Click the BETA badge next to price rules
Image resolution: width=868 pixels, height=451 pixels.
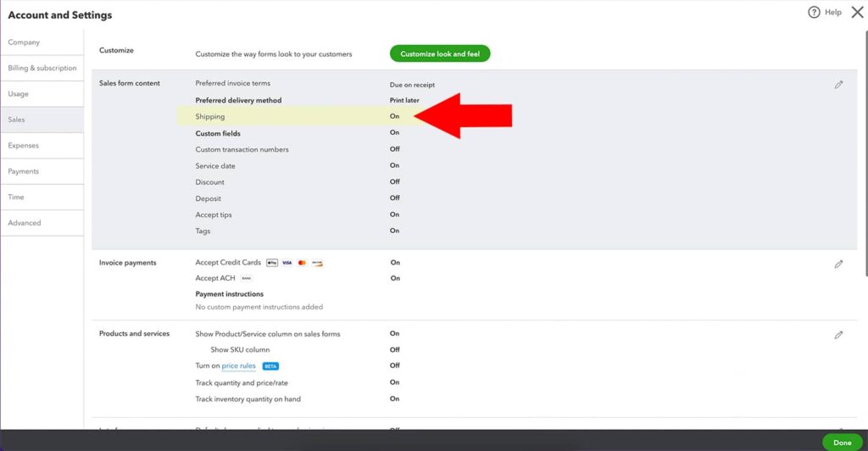pos(270,366)
